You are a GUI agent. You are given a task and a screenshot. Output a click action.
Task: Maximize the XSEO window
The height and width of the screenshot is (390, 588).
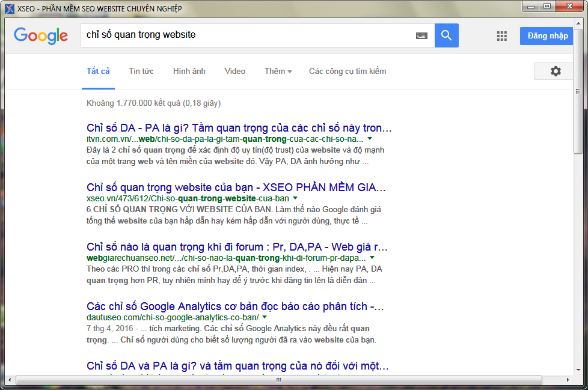pos(547,7)
